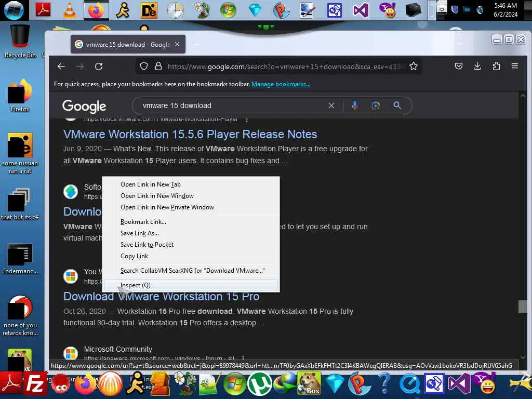This screenshot has width=532, height=399.
Task: Open the 'that but its c#' desktop icon
Action: [20, 204]
